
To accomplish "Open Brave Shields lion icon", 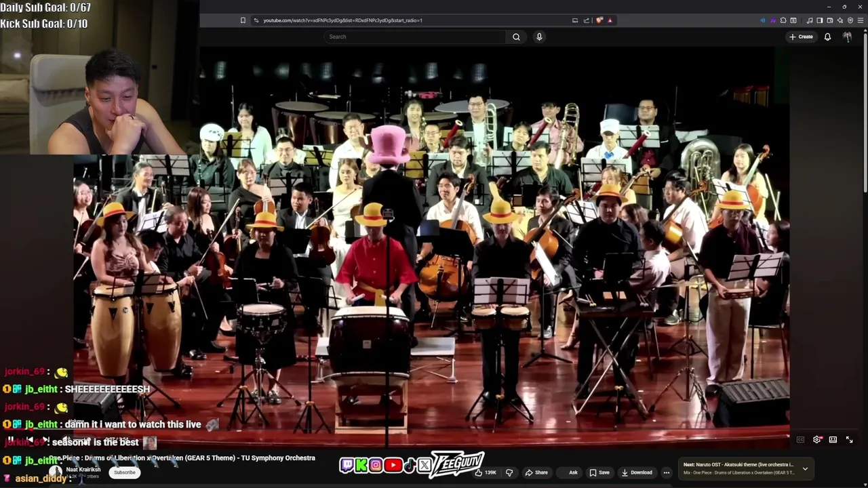I will click(x=599, y=20).
